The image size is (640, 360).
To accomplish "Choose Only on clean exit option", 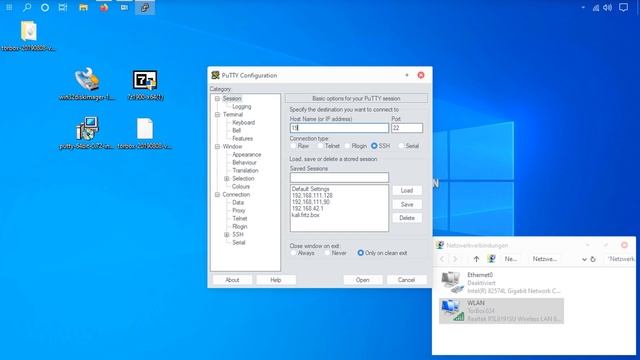I will coord(360,253).
